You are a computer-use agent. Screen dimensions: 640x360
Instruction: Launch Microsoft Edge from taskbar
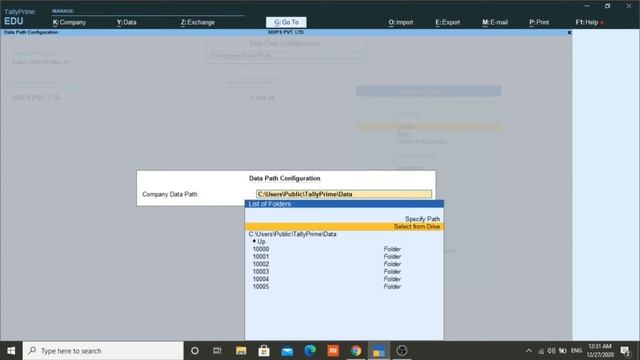310,351
